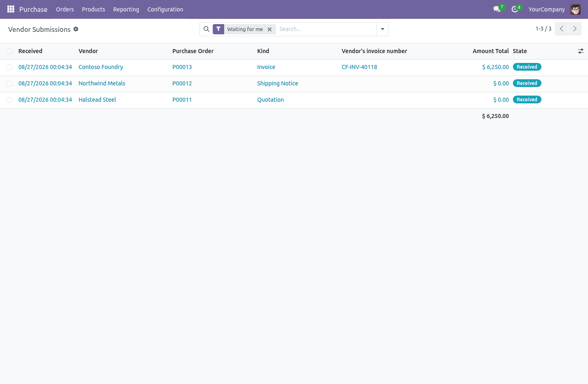Open the optional columns settings icon
This screenshot has height=384, width=588.
click(x=581, y=51)
